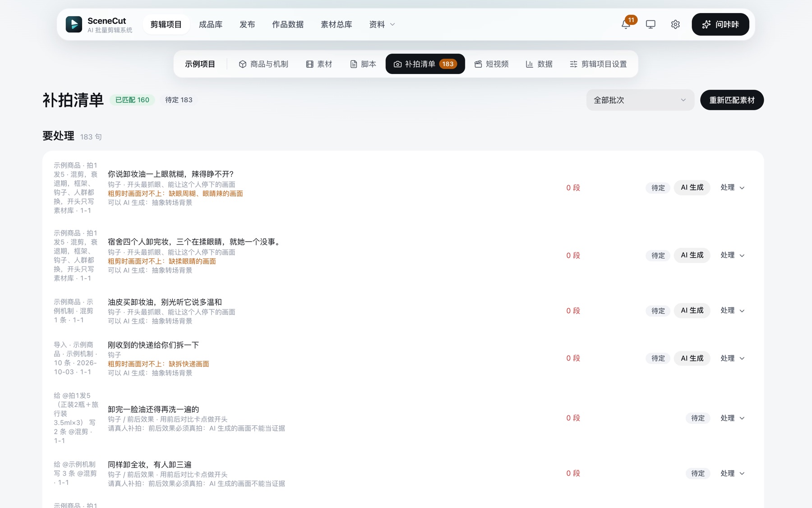
Task: Click the 待定 183 filter badge
Action: click(179, 100)
